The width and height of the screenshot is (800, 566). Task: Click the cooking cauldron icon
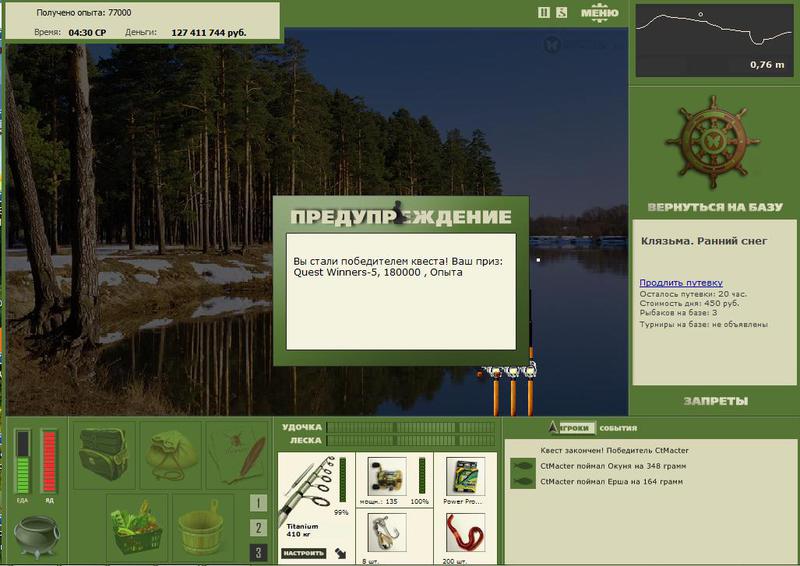coord(36,536)
